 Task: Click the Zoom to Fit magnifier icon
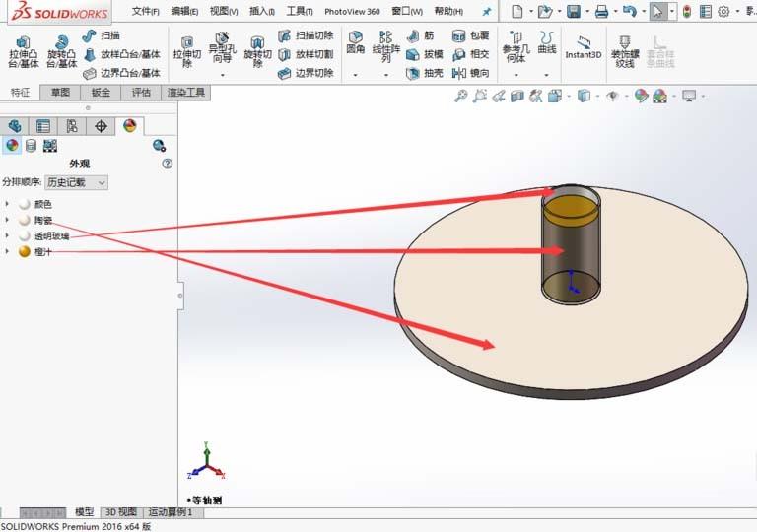pos(461,97)
